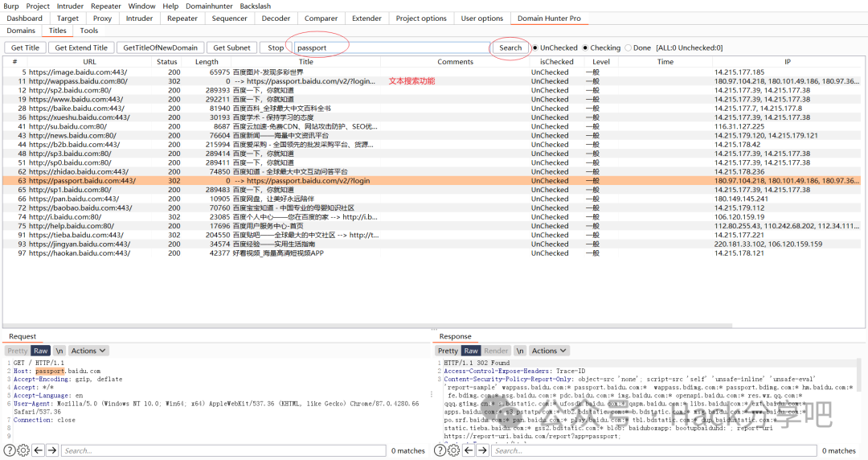Switch Response view to Render
Screen dimensions: 868x460
496,351
